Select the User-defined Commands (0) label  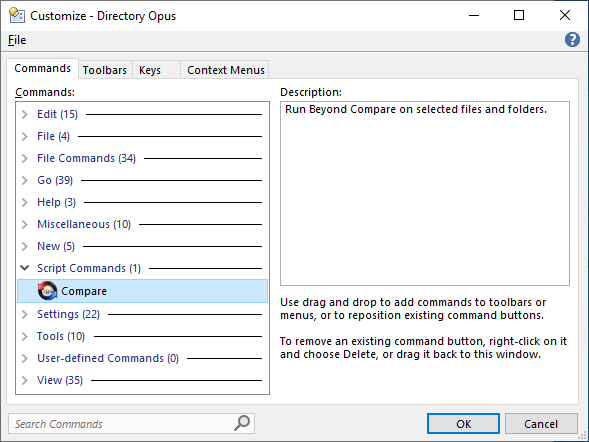[108, 358]
